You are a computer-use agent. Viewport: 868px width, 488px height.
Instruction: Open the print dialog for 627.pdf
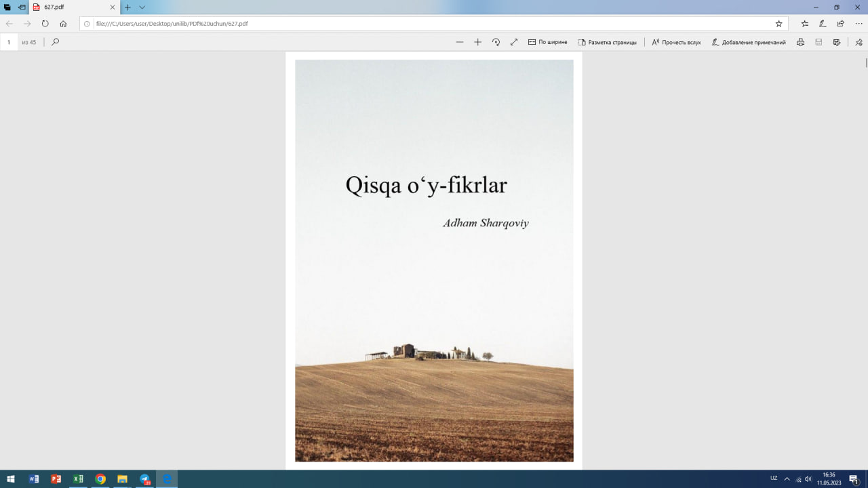(x=800, y=42)
